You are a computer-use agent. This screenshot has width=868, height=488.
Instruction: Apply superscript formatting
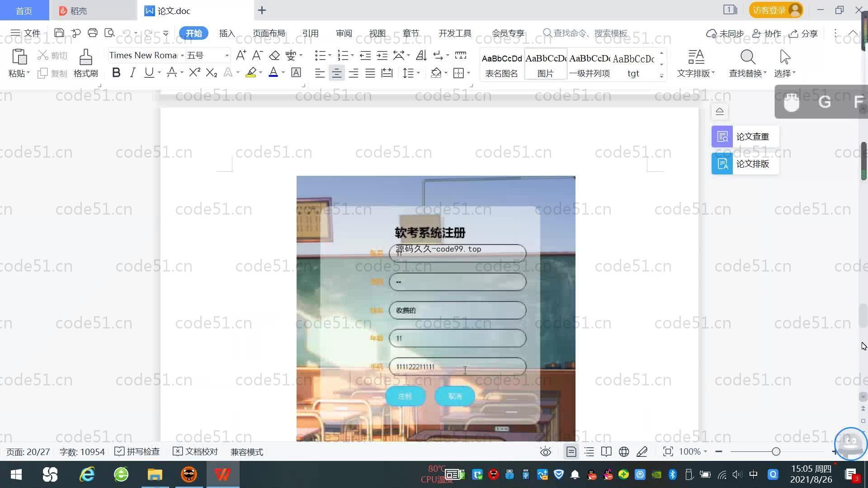click(x=195, y=72)
